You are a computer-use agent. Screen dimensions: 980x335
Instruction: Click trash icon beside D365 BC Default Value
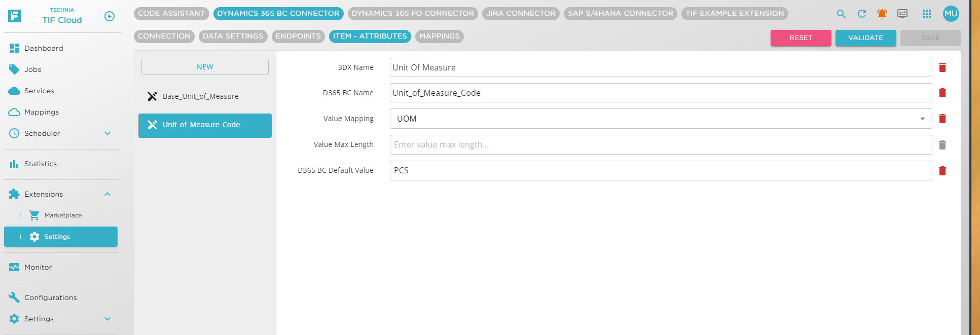(x=942, y=171)
